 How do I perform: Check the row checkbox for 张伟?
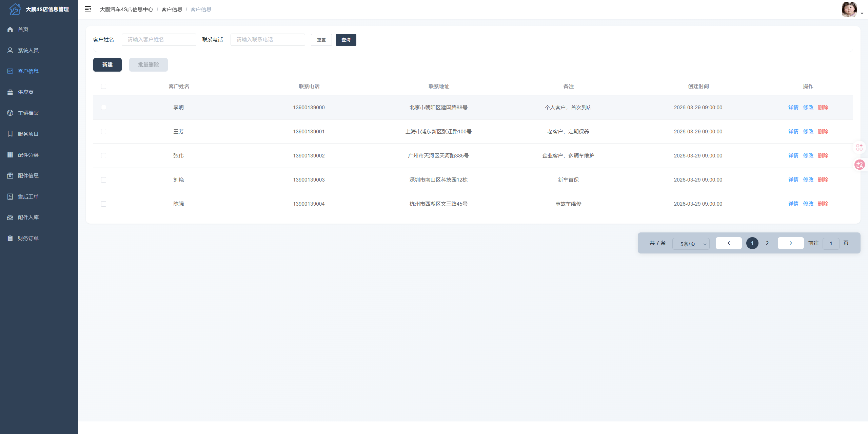click(x=104, y=156)
